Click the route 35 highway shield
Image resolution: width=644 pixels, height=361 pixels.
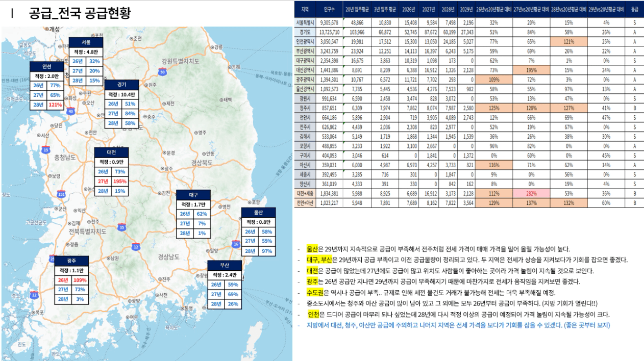(122, 228)
